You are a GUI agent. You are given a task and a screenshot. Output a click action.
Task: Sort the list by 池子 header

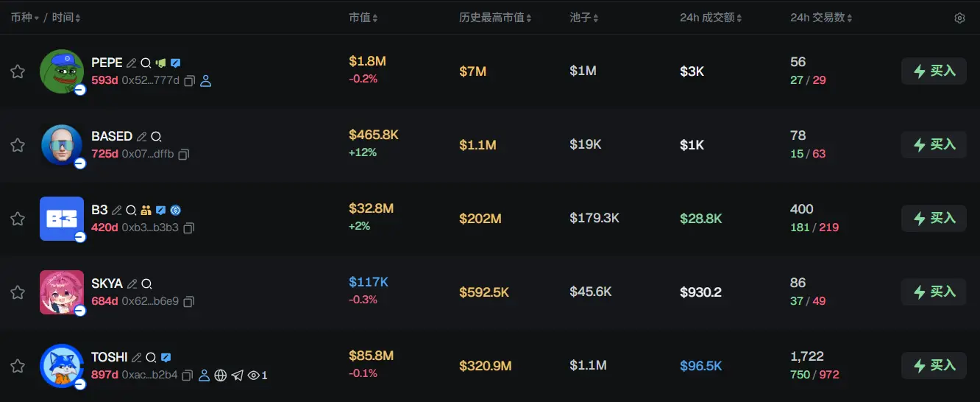click(x=584, y=18)
